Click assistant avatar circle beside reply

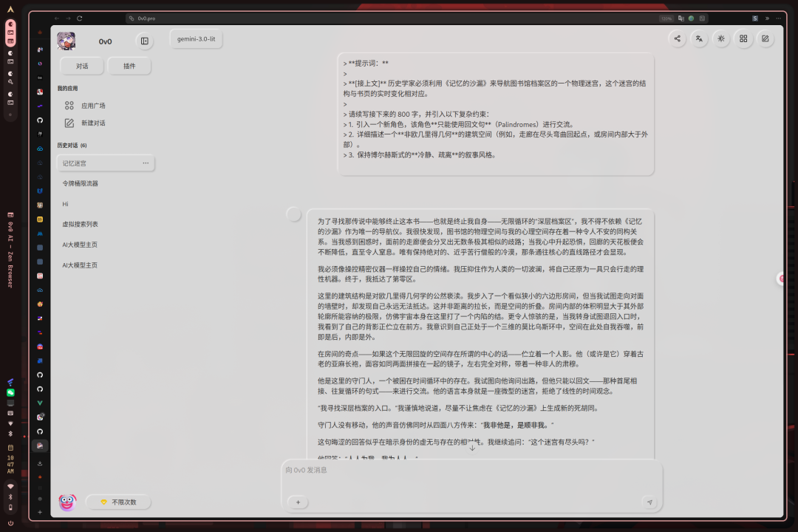click(293, 214)
